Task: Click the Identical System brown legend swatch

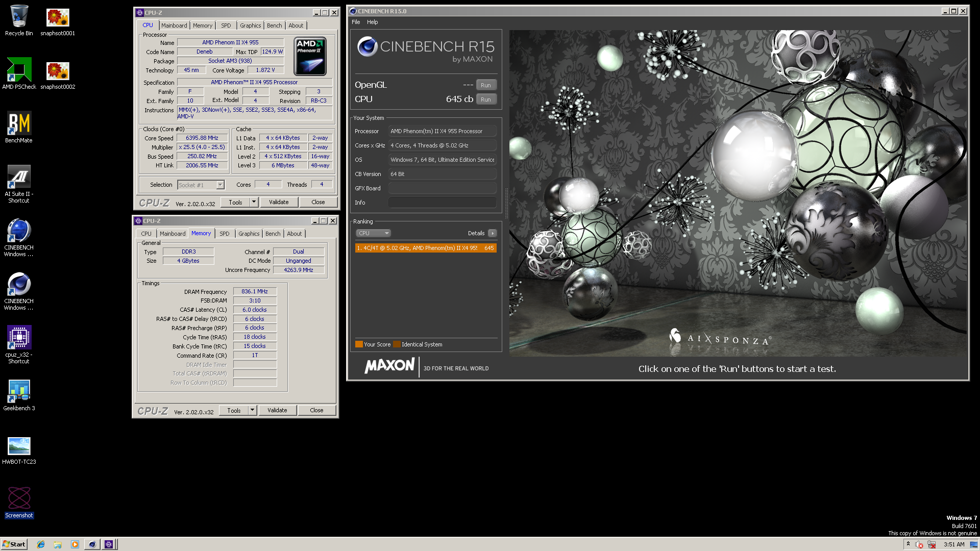Action: click(x=397, y=344)
